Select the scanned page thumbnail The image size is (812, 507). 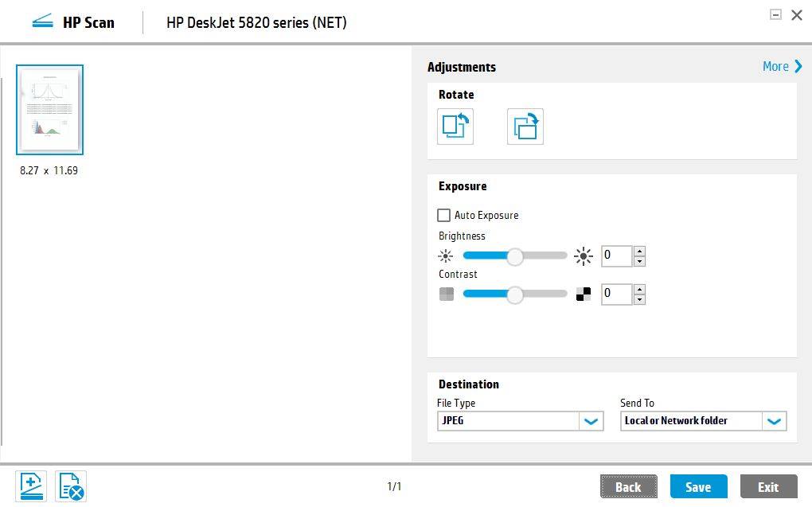(50, 110)
